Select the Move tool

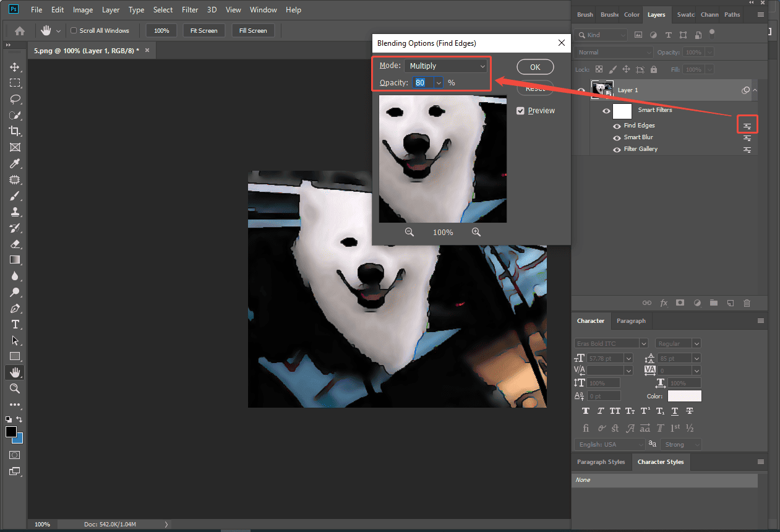tap(15, 67)
